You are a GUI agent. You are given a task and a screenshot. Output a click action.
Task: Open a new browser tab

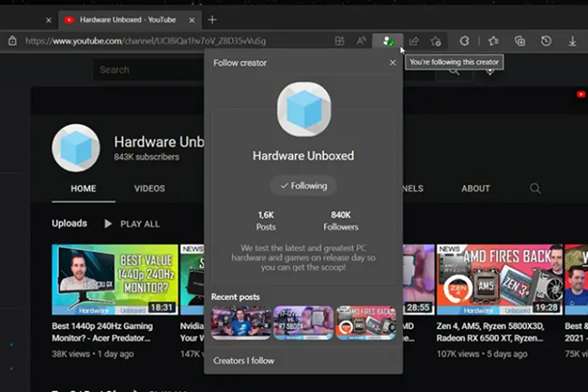(212, 19)
